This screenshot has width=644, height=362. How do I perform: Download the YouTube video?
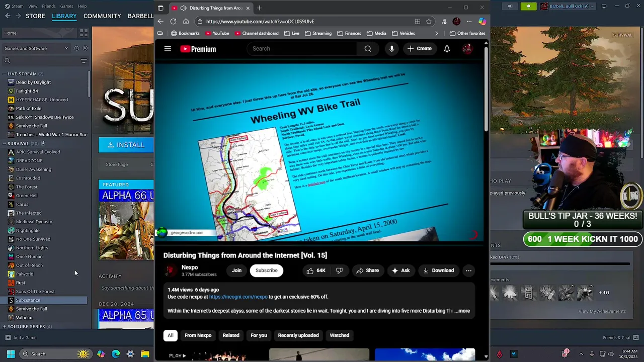[438, 270]
